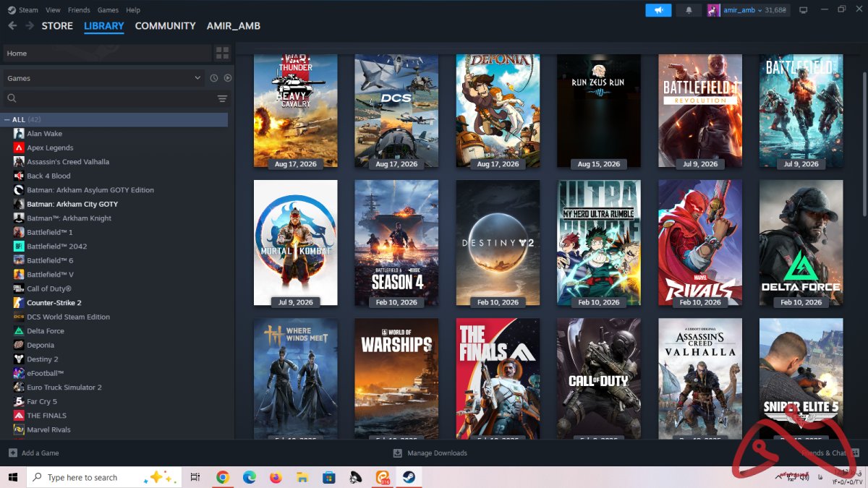Switch to Big Picture mode monitor icon
868x488 pixels.
803,10
